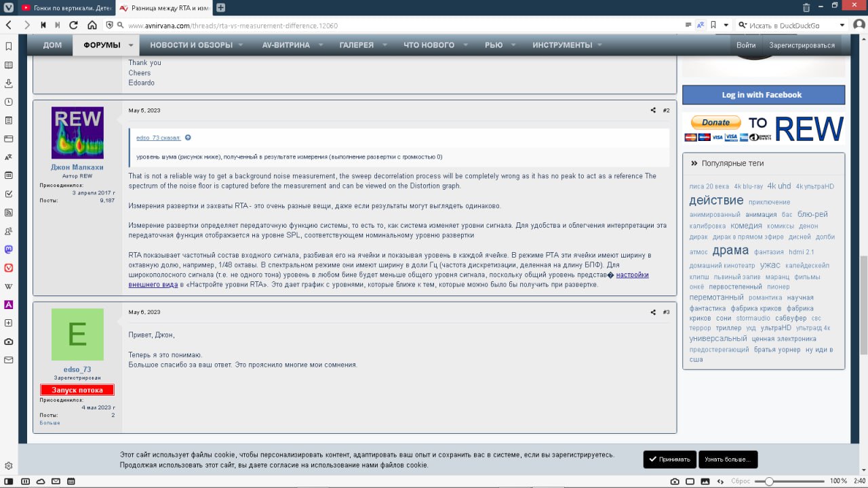The height and width of the screenshot is (488, 868).
Task: Open History clock panel in sidebar
Action: [8, 102]
